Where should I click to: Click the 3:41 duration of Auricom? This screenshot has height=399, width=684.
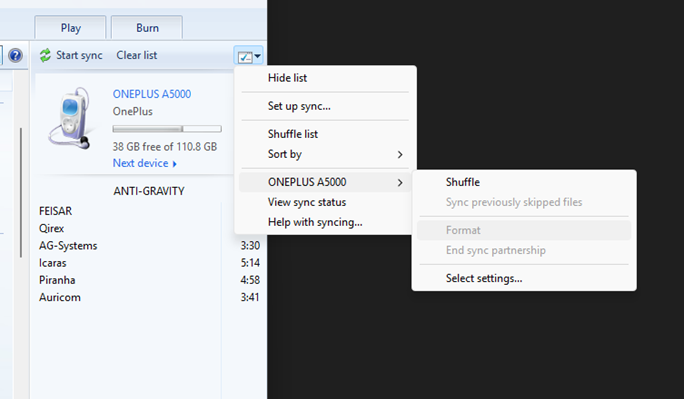pyautogui.click(x=250, y=297)
